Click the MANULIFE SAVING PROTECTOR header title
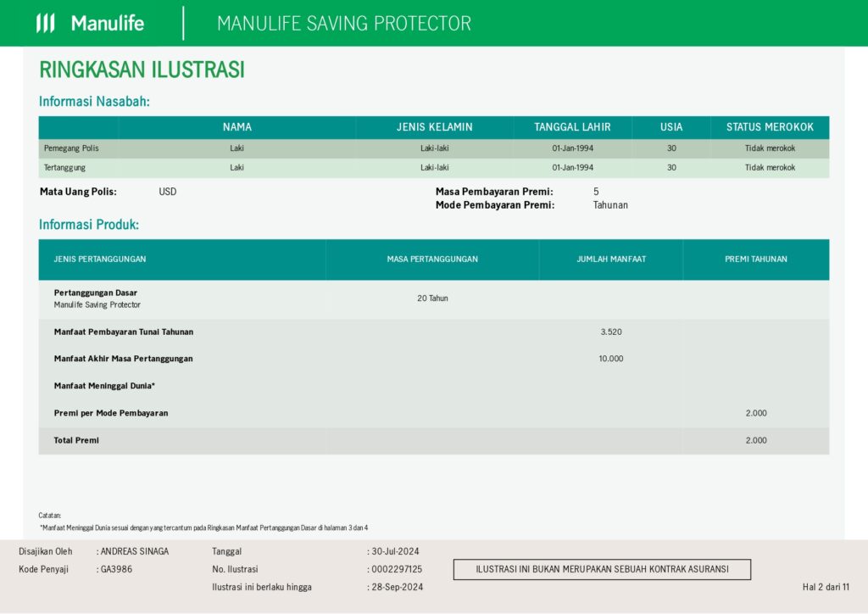This screenshot has height=614, width=868. click(x=344, y=23)
